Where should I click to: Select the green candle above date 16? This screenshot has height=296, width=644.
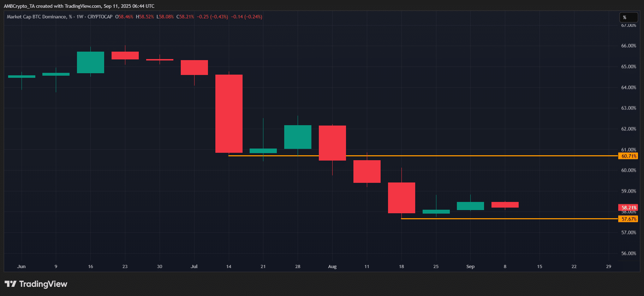click(90, 62)
